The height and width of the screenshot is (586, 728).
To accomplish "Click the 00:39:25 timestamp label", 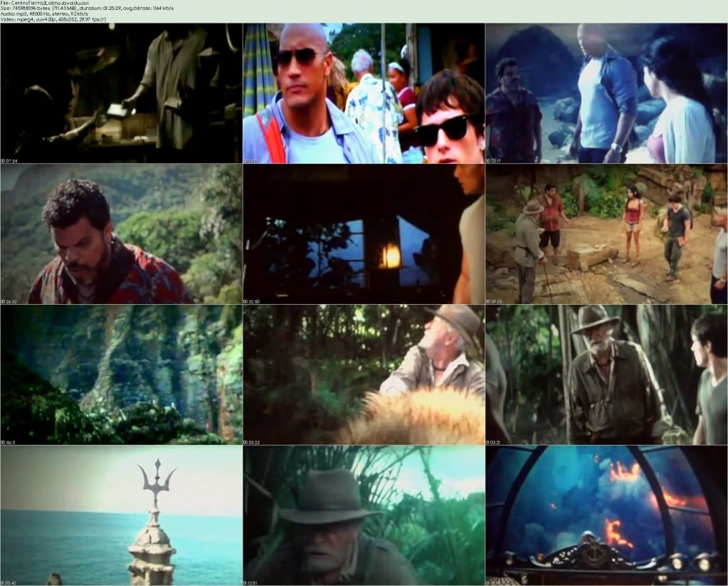I will (x=494, y=302).
